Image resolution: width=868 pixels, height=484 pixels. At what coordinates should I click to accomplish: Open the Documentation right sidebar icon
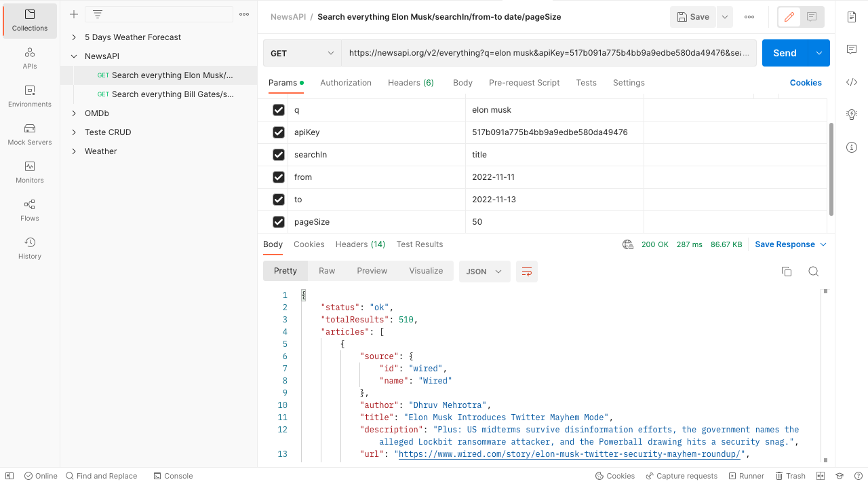pos(852,17)
